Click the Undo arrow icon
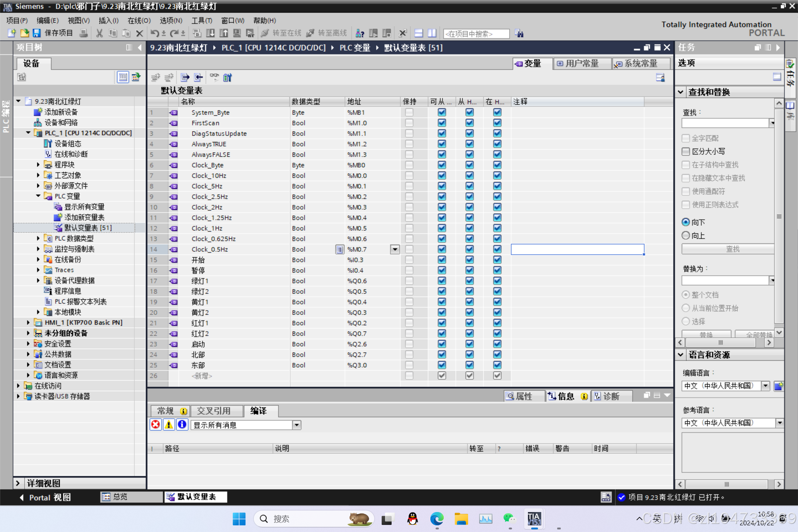The image size is (798, 532). point(154,33)
